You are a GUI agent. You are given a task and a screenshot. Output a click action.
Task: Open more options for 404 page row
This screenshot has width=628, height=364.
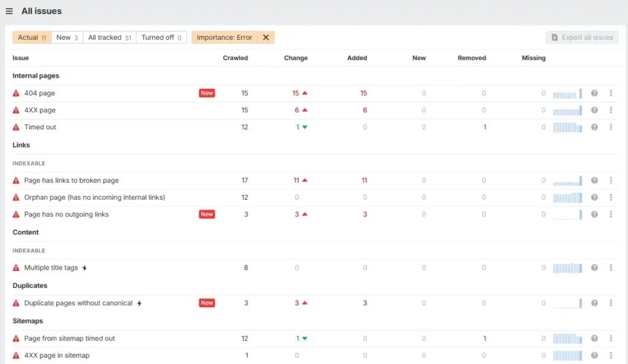(611, 93)
